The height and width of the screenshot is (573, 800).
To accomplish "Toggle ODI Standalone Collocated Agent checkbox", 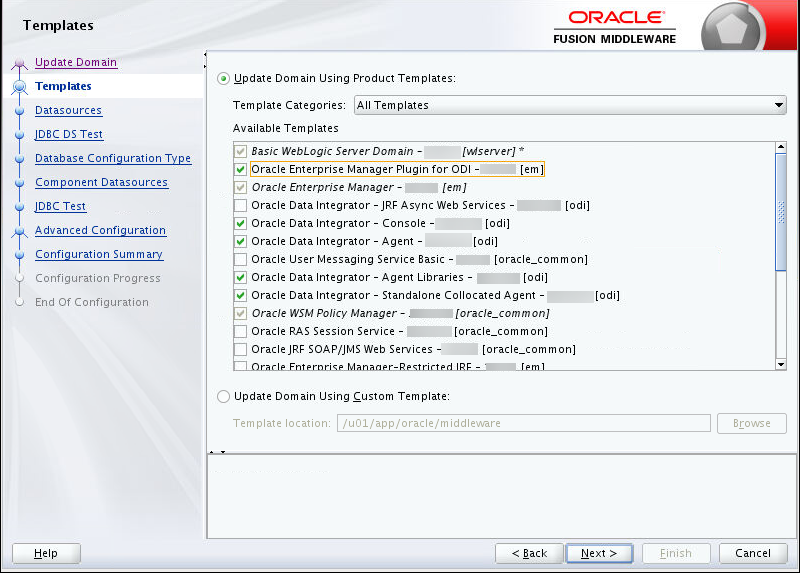I will 240,295.
